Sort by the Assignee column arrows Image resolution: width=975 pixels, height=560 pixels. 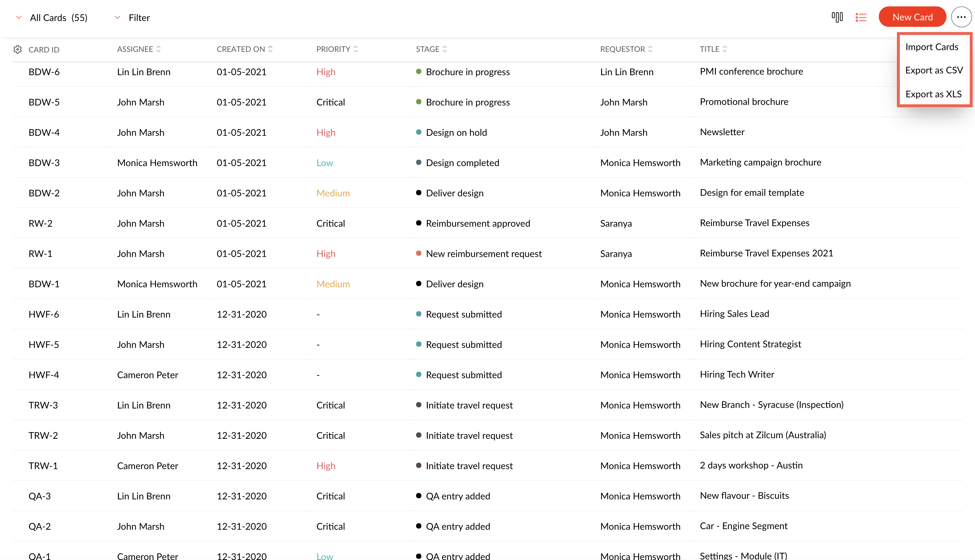(x=159, y=49)
